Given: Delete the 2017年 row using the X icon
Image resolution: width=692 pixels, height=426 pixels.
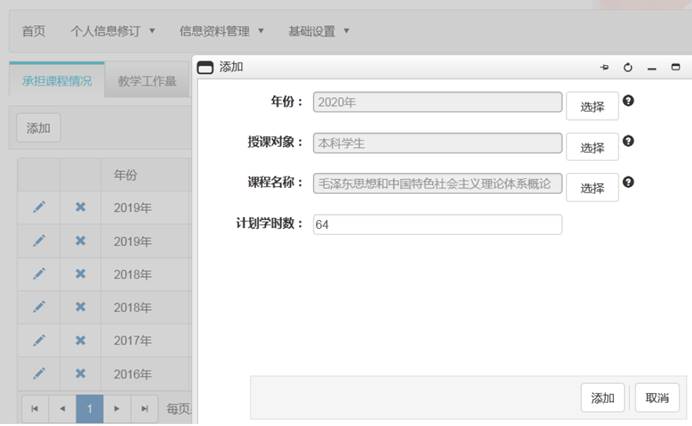Looking at the screenshot, I should point(80,340).
